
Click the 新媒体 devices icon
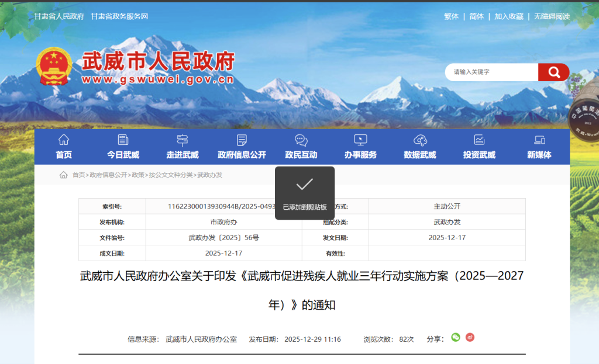pyautogui.click(x=539, y=140)
